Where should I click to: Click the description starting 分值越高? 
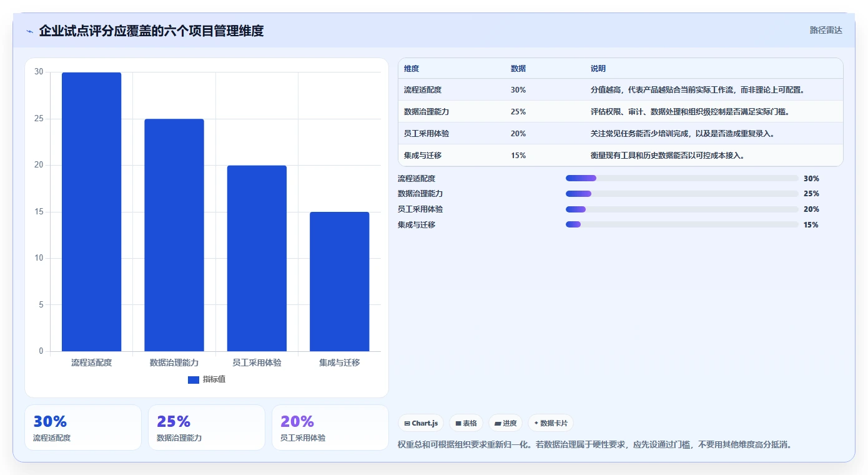tap(698, 90)
